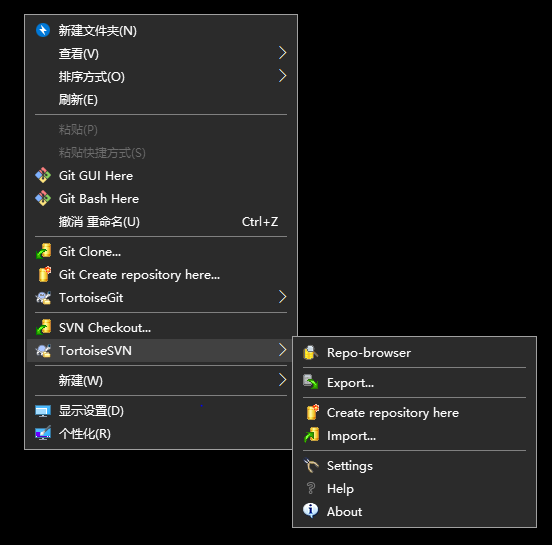552x545 pixels.
Task: Click the Git Create repository icon
Action: [x=44, y=274]
